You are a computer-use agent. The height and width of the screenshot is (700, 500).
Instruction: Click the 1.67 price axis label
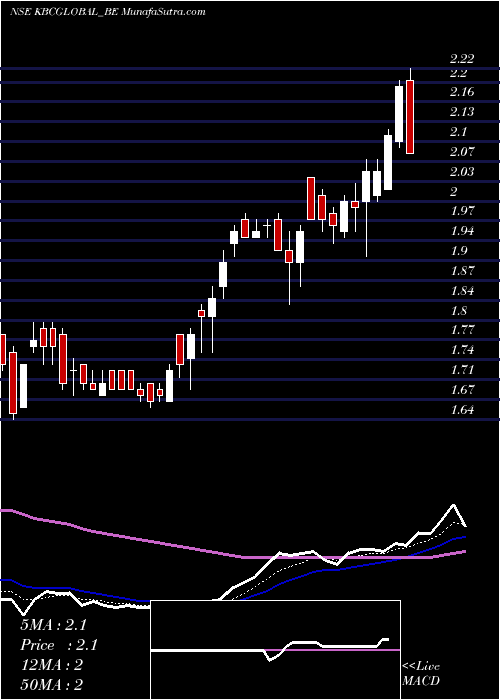(x=462, y=390)
